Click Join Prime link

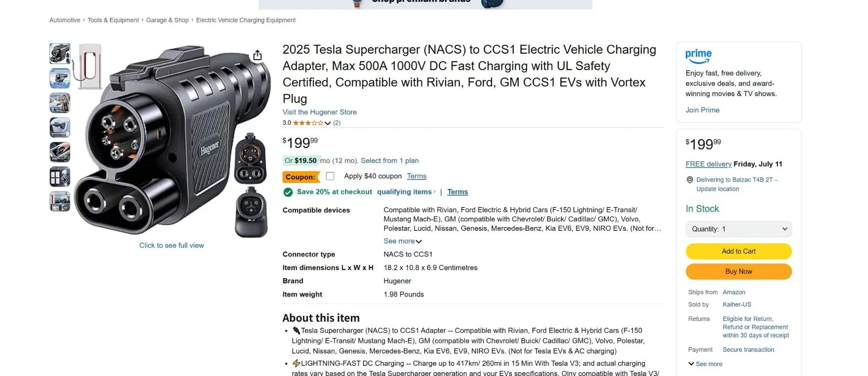[702, 110]
